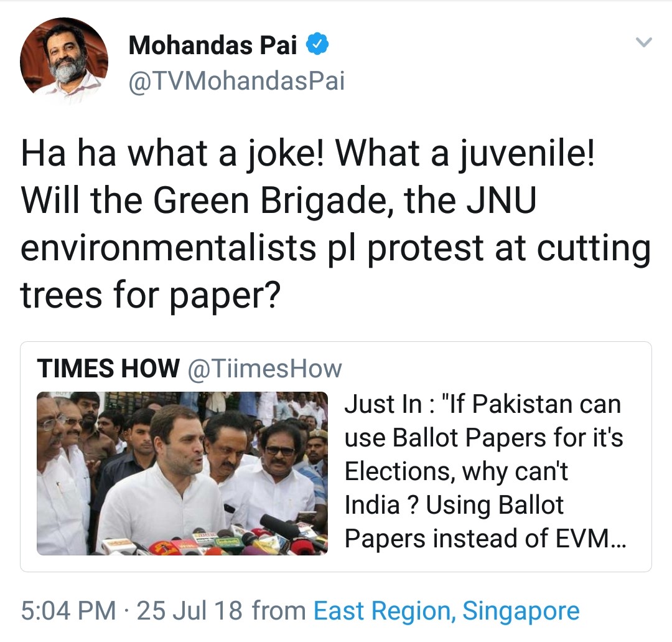The height and width of the screenshot is (642, 672).
Task: Open the quoted TIMES HOW account name
Action: pyautogui.click(x=108, y=368)
